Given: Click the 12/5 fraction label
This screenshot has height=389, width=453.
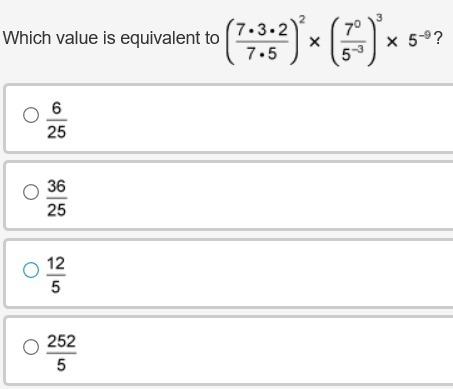Looking at the screenshot, I should pyautogui.click(x=56, y=275).
